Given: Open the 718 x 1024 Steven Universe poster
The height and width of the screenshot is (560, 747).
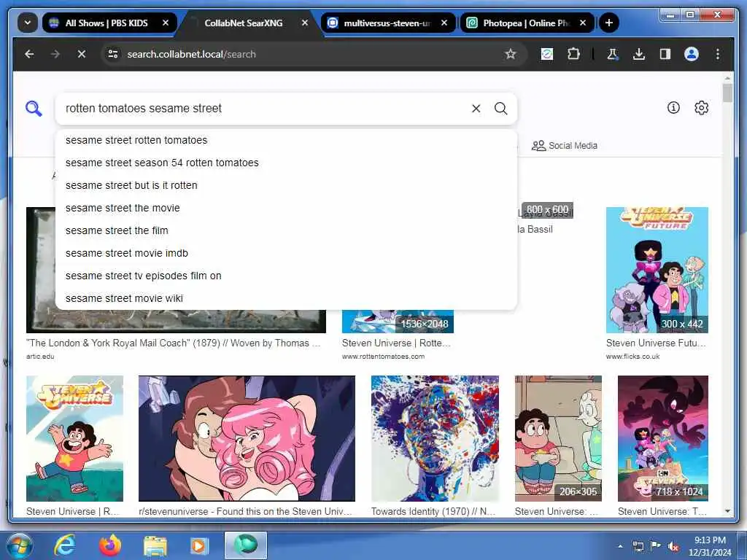Looking at the screenshot, I should pyautogui.click(x=662, y=438).
